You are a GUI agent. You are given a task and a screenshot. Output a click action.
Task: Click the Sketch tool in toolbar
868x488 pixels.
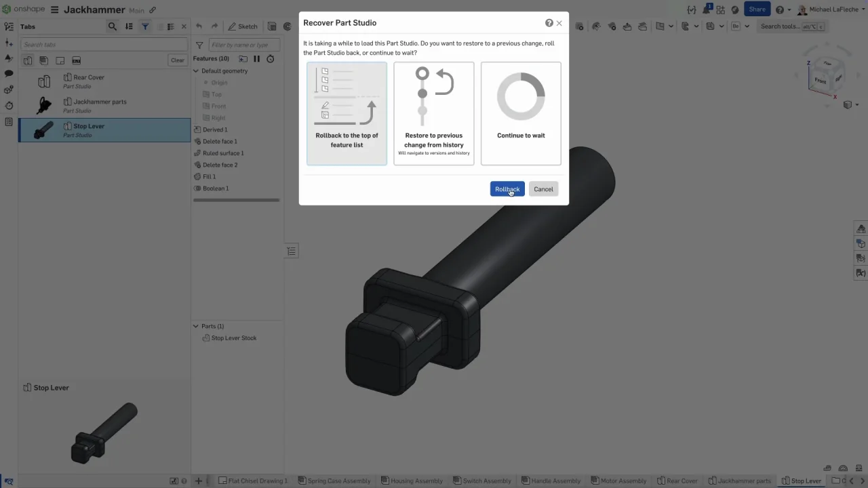[x=242, y=26]
